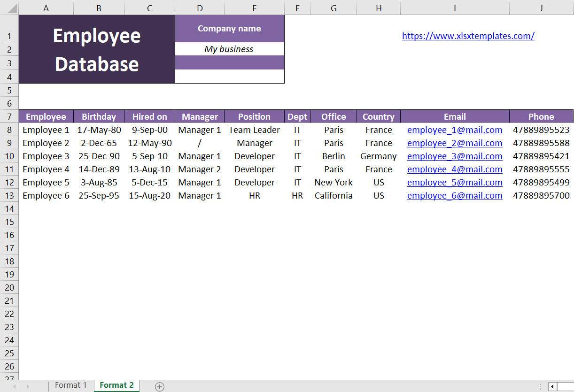
Task: Select column A header
Action: click(46, 8)
